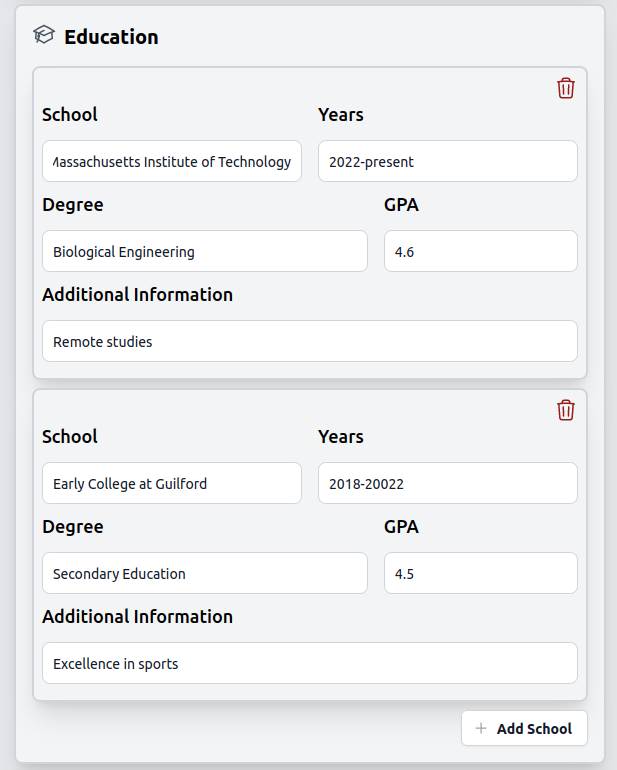The height and width of the screenshot is (770, 617).
Task: Click the Biological Engineering degree field
Action: pyautogui.click(x=205, y=252)
